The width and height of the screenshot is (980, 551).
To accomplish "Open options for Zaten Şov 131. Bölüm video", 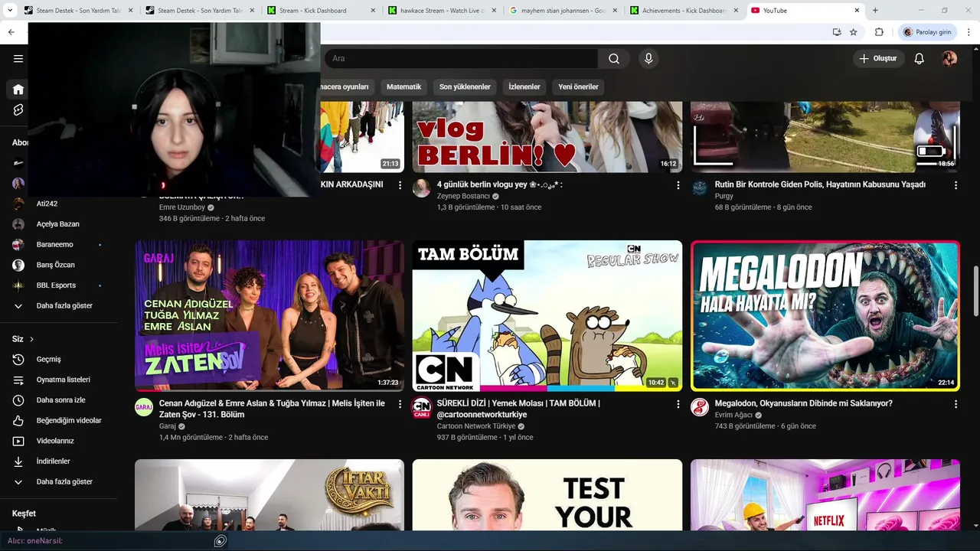I will (400, 404).
